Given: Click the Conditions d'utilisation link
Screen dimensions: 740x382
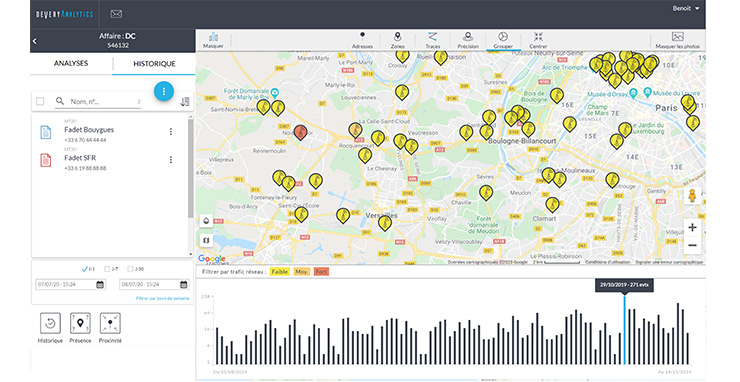Looking at the screenshot, I should [607, 262].
